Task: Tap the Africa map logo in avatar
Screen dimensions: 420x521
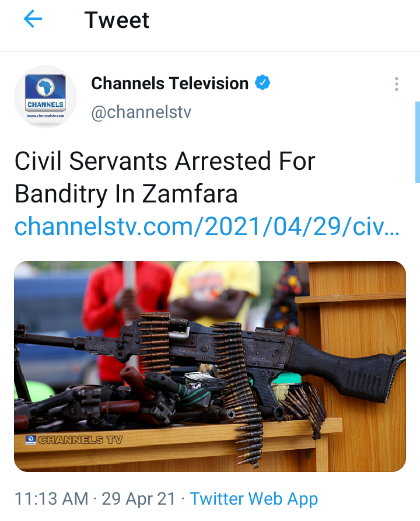Action: pyautogui.click(x=45, y=88)
